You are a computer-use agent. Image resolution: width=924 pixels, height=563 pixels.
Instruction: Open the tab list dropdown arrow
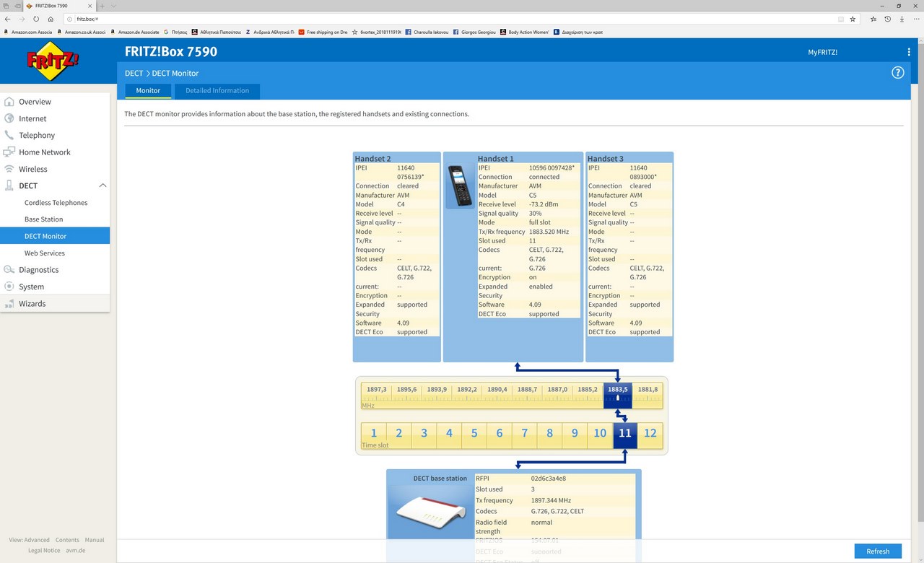click(x=113, y=6)
